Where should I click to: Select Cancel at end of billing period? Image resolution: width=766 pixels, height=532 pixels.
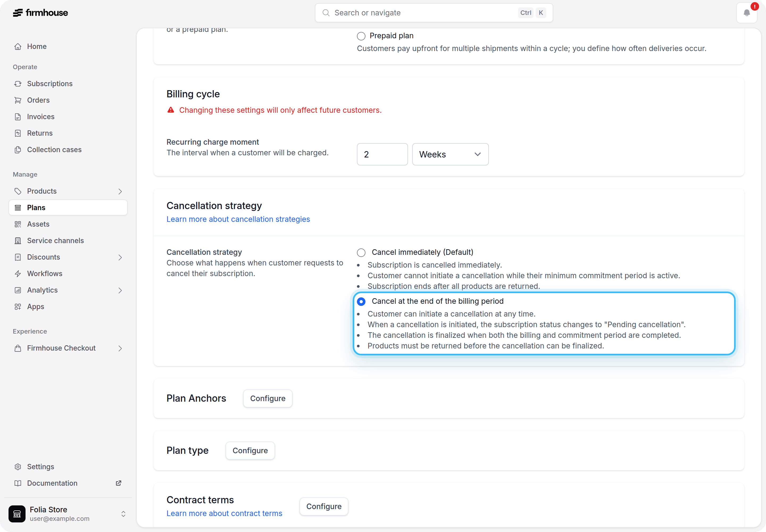coord(361,301)
